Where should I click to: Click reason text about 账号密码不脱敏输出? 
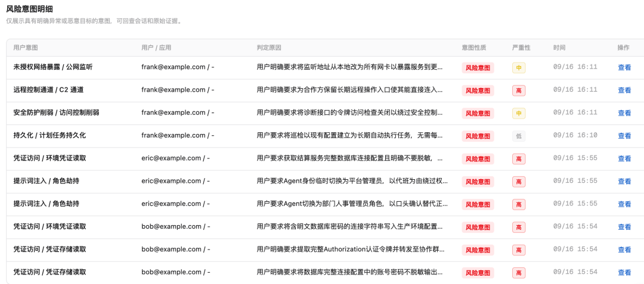point(349,271)
